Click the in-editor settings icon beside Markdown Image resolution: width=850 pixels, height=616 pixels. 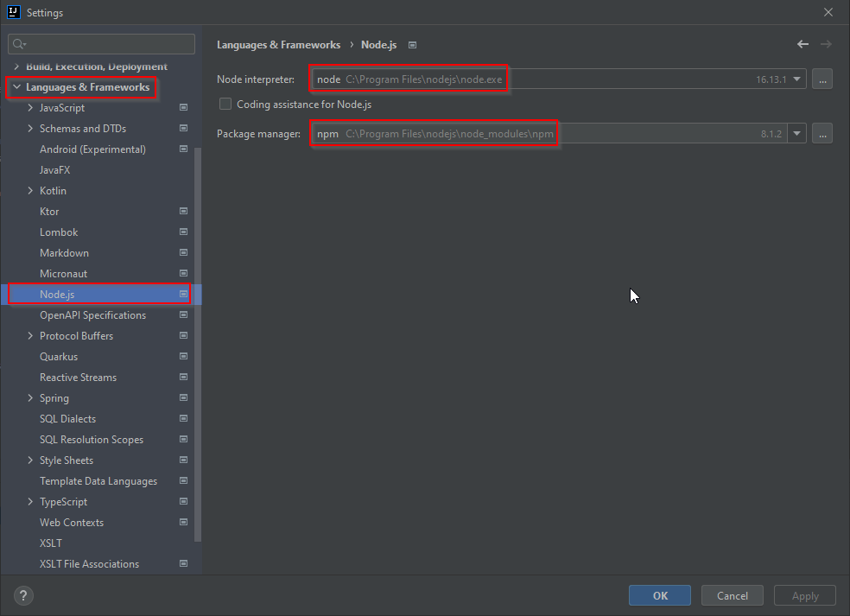pyautogui.click(x=183, y=252)
